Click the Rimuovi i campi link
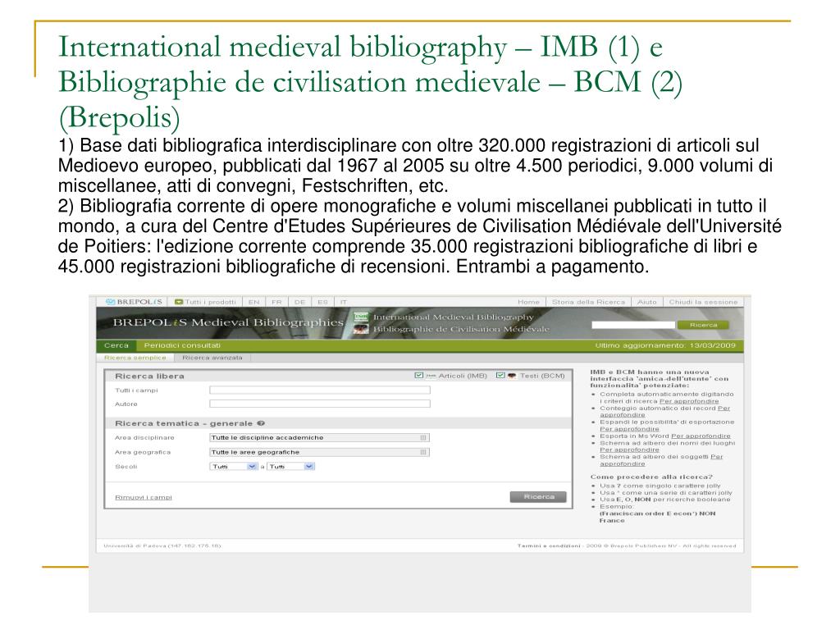 [144, 498]
